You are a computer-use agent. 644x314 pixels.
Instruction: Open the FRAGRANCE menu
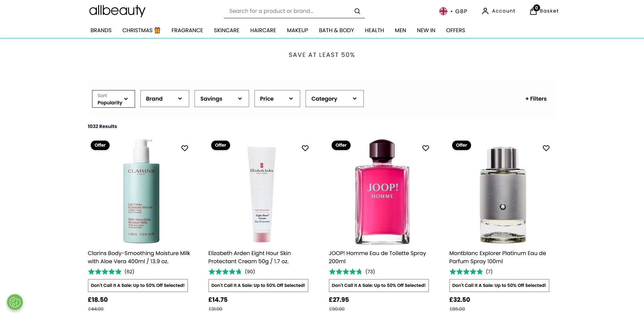(187, 30)
